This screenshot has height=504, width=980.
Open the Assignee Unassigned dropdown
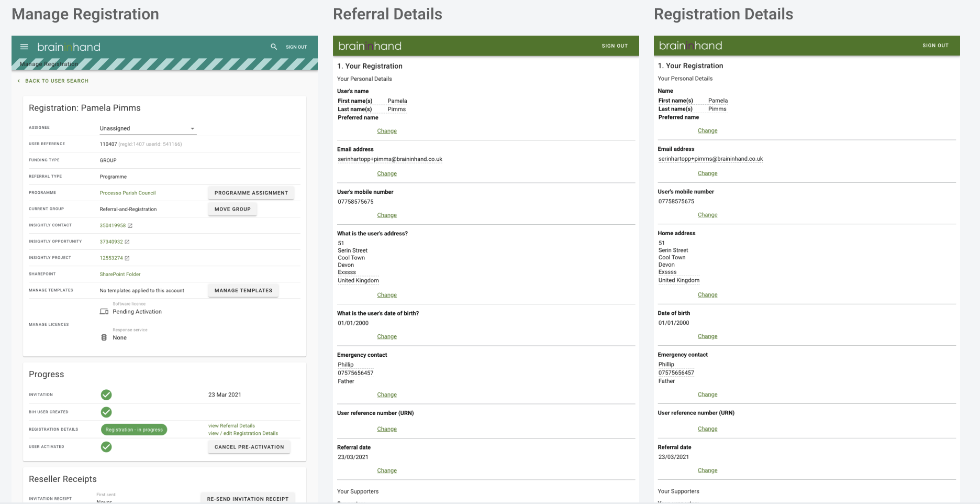point(148,128)
